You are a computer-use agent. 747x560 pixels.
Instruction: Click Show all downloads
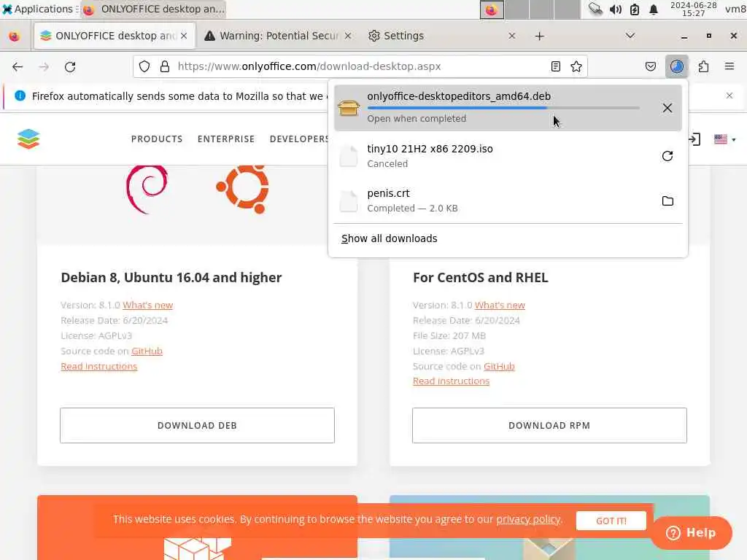pyautogui.click(x=390, y=238)
